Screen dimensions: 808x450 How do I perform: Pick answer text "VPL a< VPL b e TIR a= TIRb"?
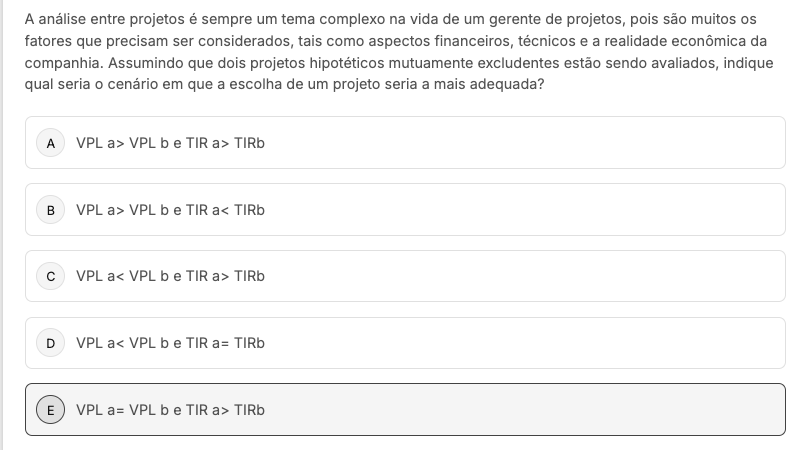[x=170, y=343]
